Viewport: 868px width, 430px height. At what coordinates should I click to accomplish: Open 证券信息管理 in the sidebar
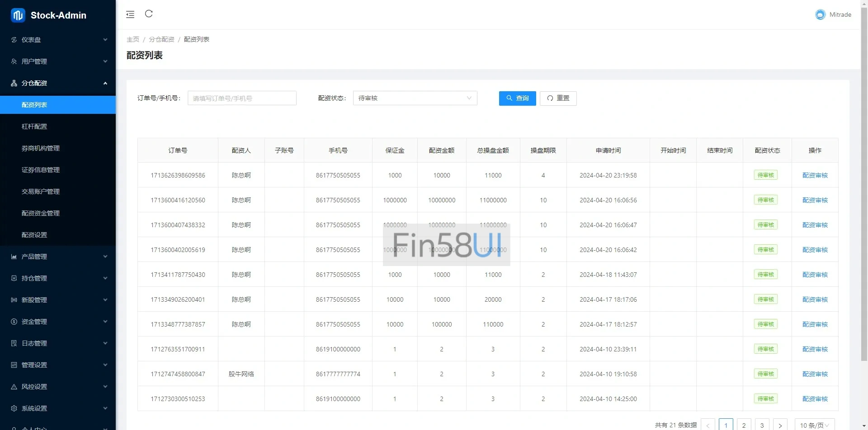coord(41,170)
